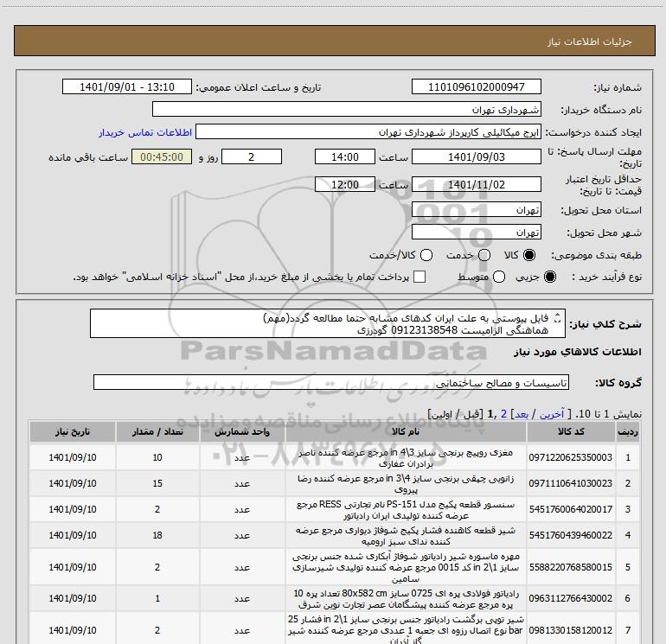Click the شماره نیاز field 1101096102000947

[x=476, y=86]
